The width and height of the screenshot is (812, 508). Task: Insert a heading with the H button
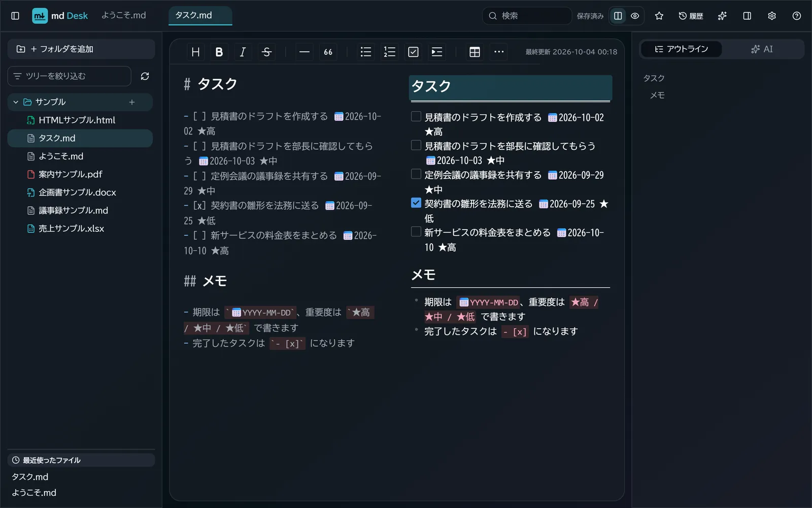195,52
